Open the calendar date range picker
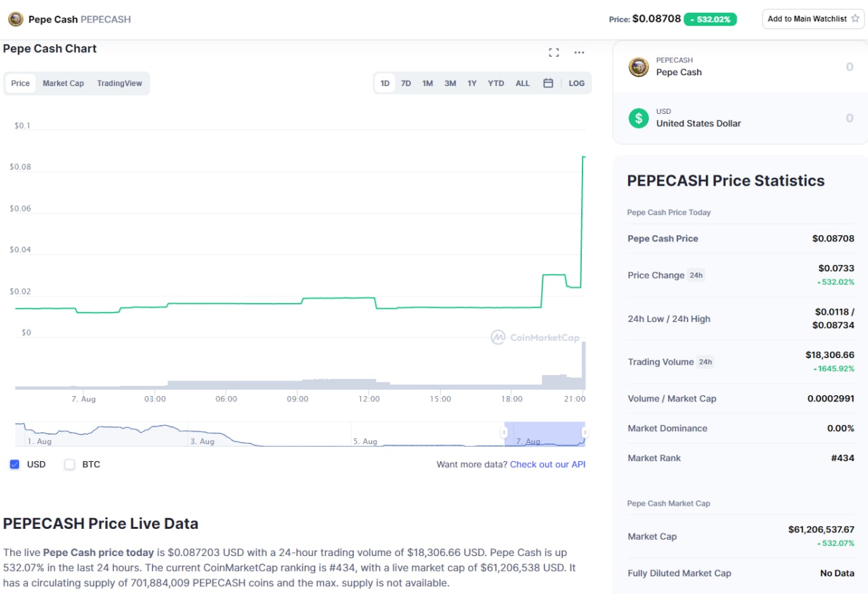 tap(548, 83)
